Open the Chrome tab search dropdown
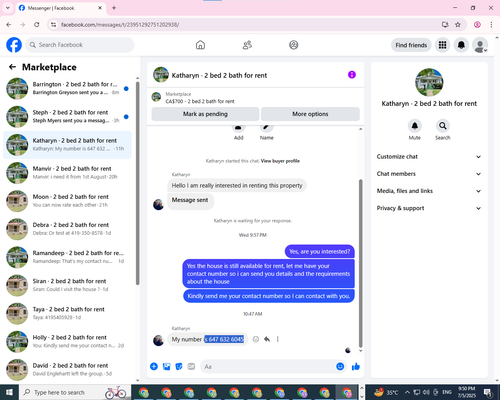500x400 pixels. point(8,8)
